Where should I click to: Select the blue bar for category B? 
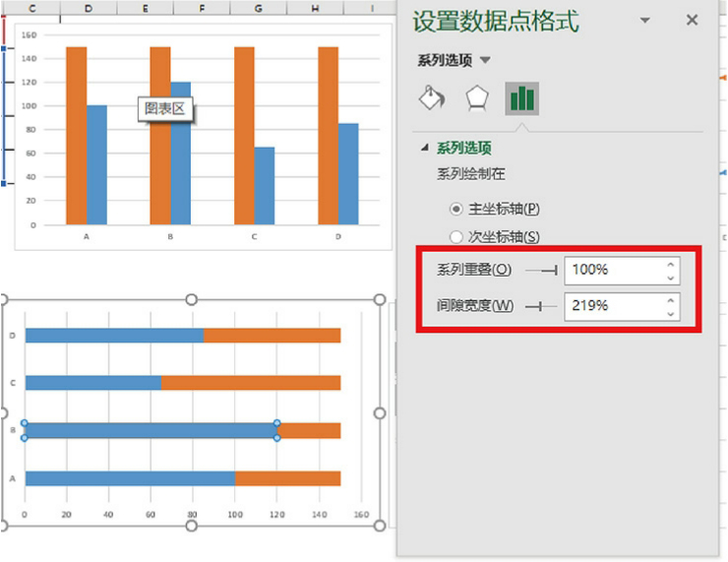(150, 430)
